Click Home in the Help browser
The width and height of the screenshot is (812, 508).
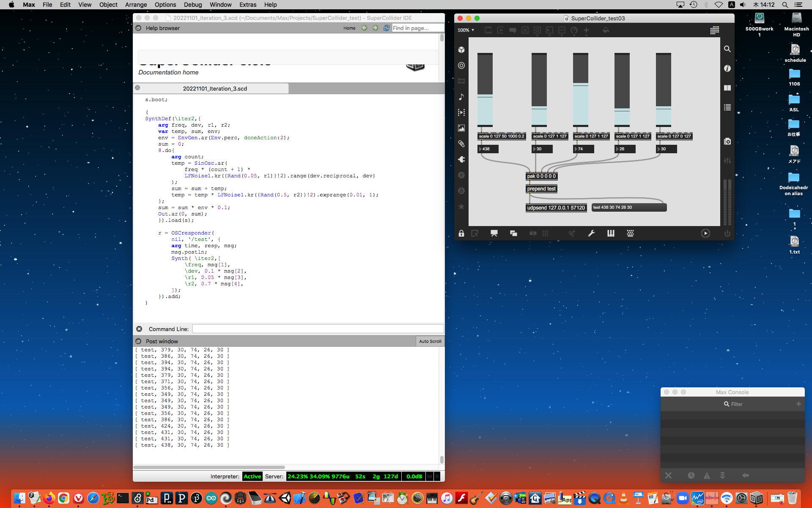click(349, 28)
